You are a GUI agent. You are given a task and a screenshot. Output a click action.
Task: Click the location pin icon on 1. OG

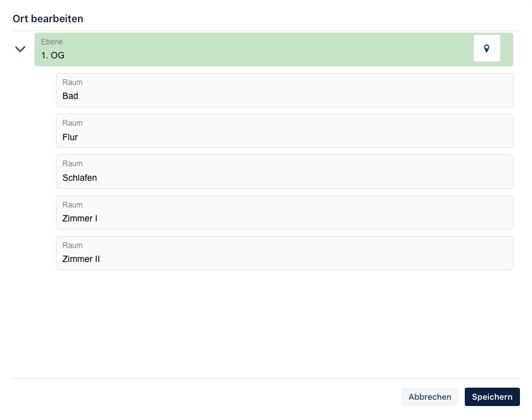(486, 49)
